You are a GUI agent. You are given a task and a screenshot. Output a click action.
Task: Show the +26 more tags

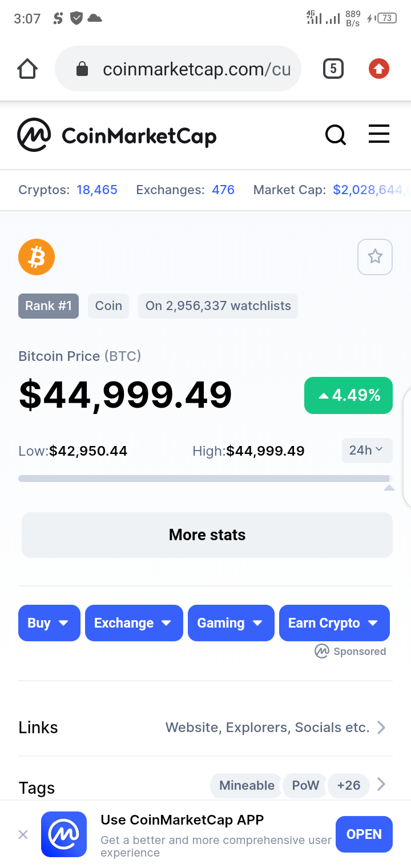pyautogui.click(x=348, y=786)
